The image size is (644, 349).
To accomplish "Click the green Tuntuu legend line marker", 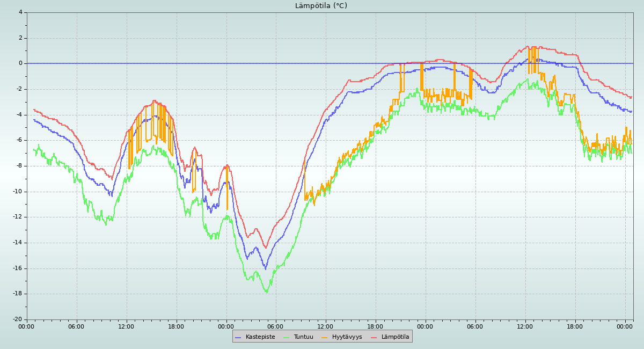I will (x=286, y=337).
